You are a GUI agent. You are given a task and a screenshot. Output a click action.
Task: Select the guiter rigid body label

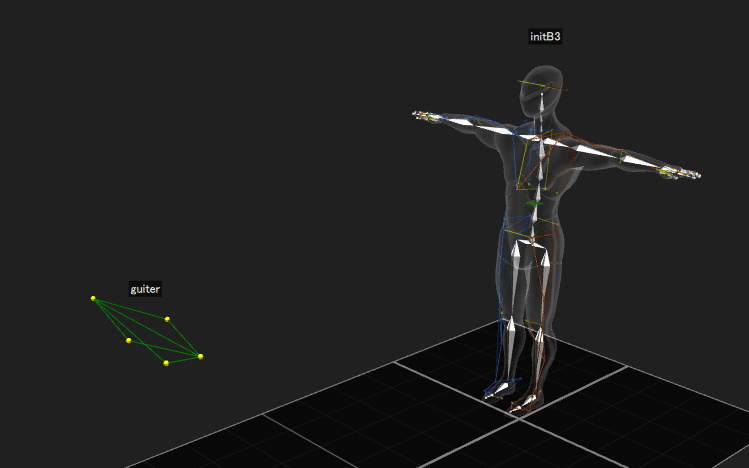point(145,289)
